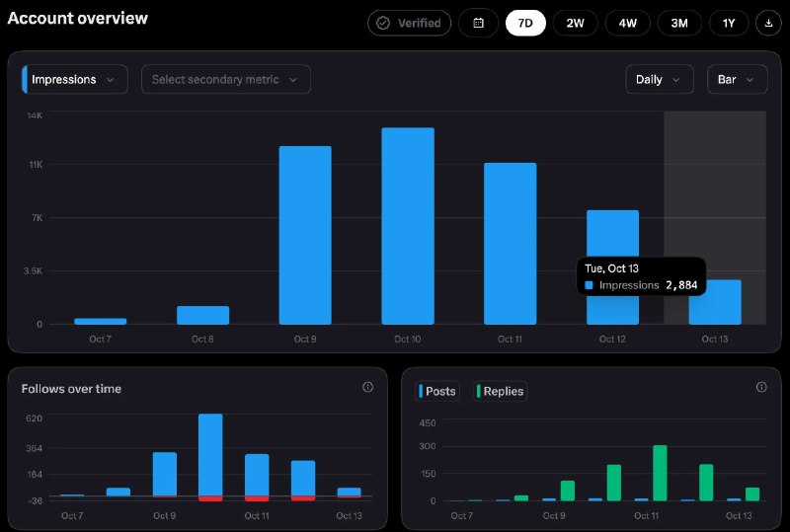Select the Oct 11 impressions bar
This screenshot has height=532, width=790.
click(x=510, y=244)
